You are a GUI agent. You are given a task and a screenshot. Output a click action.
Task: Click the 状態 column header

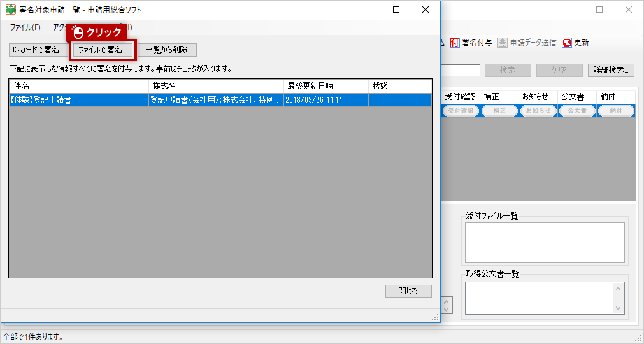coord(400,86)
